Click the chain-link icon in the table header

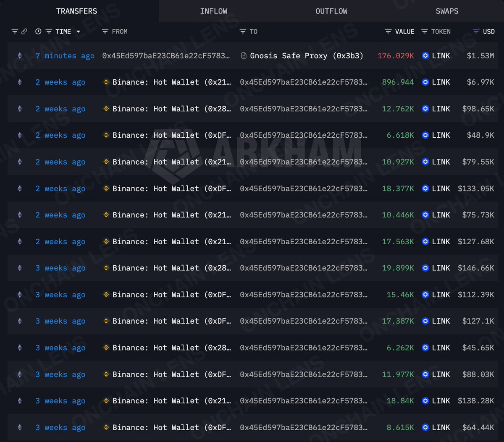tap(24, 31)
